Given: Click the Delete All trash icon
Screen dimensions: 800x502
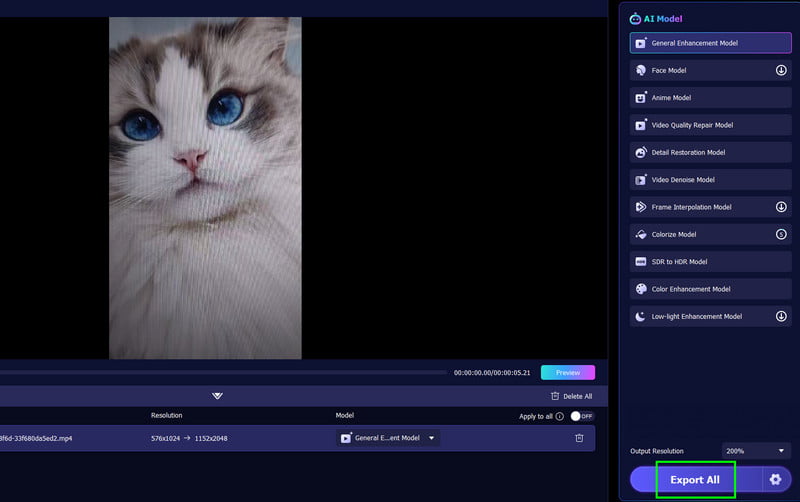Looking at the screenshot, I should [x=555, y=396].
